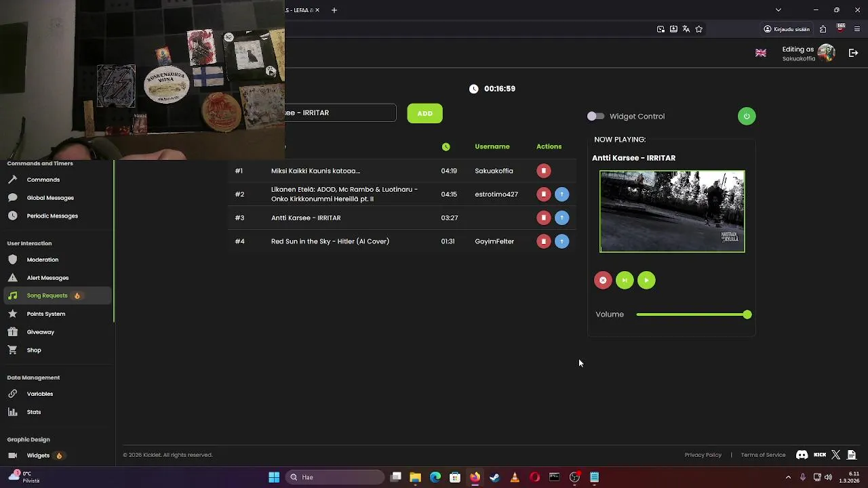Viewport: 868px width, 488px height.
Task: Open a new browser tab
Action: pos(334,10)
